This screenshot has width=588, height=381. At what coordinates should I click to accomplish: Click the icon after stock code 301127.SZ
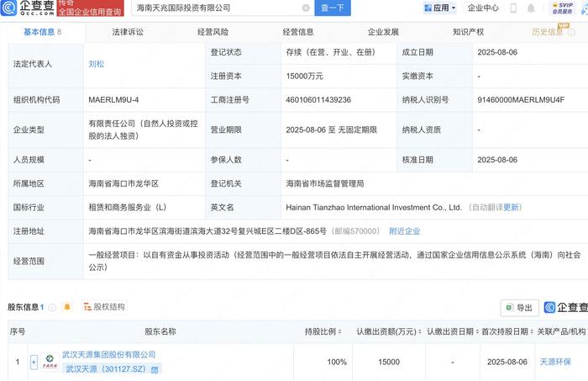pyautogui.click(x=154, y=370)
